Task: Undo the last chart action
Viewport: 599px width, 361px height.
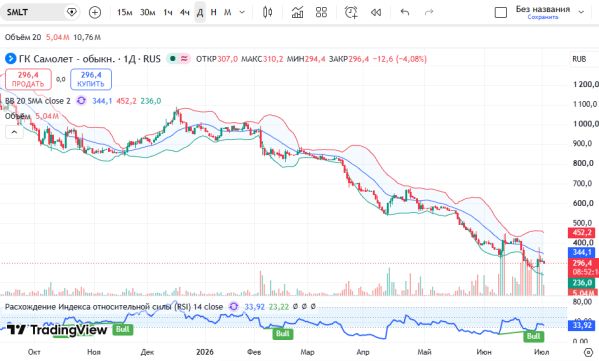Action: coord(405,12)
